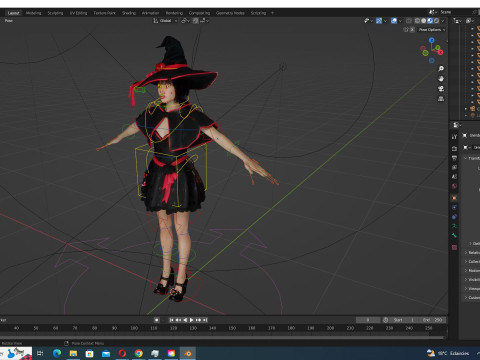Toggle the snapping magnet
The height and width of the screenshot is (360, 480).
coord(195,21)
